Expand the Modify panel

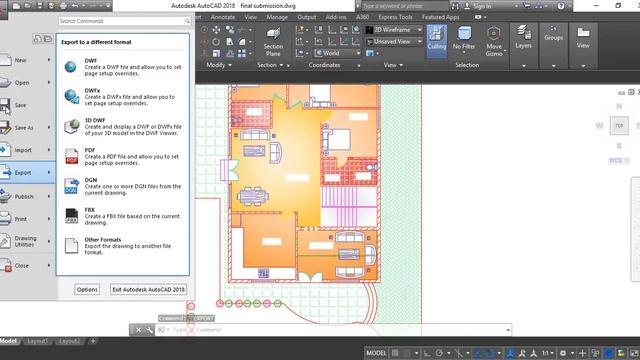pos(219,65)
